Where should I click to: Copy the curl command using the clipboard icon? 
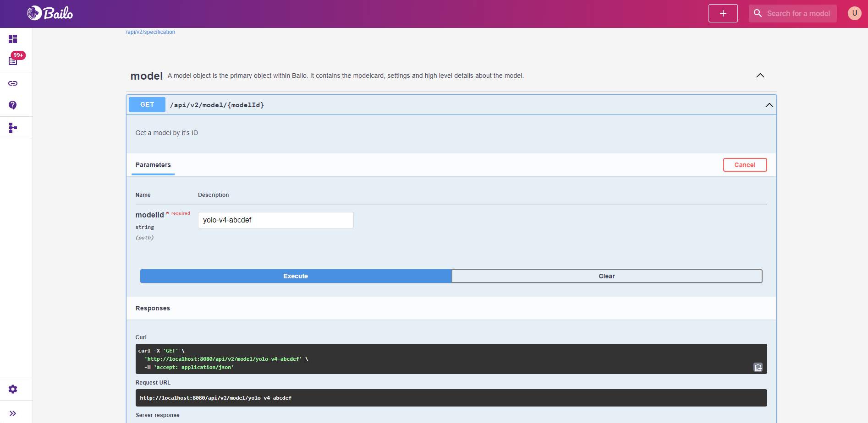[758, 367]
